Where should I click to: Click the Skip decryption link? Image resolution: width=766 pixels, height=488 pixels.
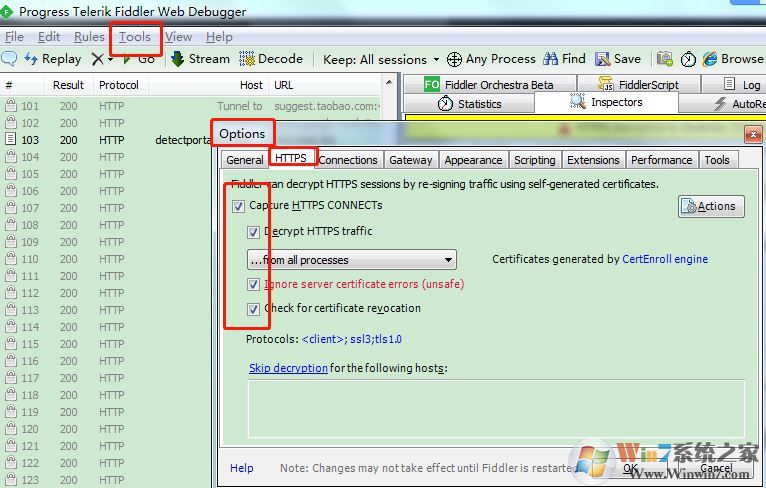click(288, 368)
